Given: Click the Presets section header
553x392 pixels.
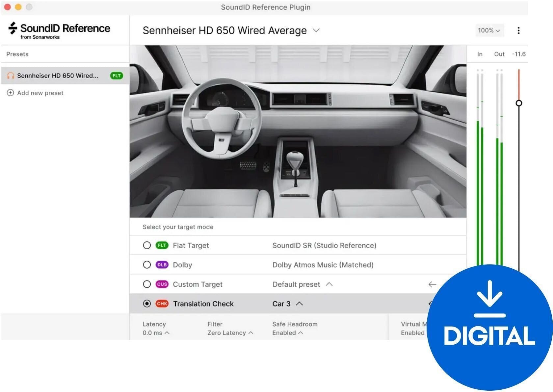Looking at the screenshot, I should point(17,54).
